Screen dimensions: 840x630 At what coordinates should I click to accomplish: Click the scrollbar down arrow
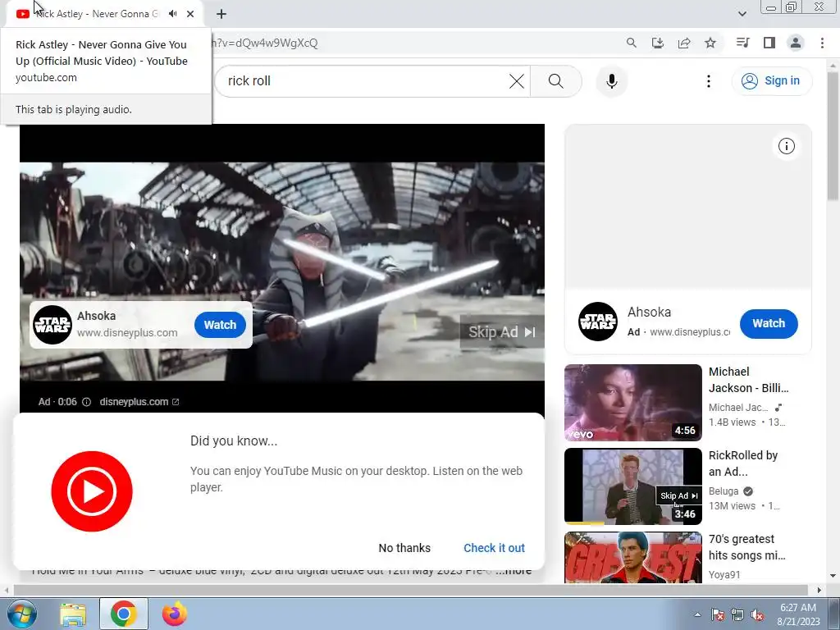[833, 576]
